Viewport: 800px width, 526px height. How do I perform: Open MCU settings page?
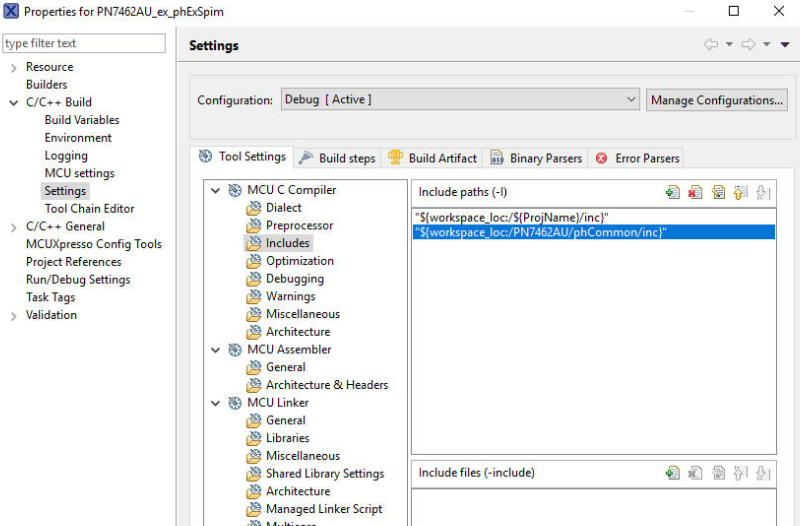pyautogui.click(x=79, y=173)
